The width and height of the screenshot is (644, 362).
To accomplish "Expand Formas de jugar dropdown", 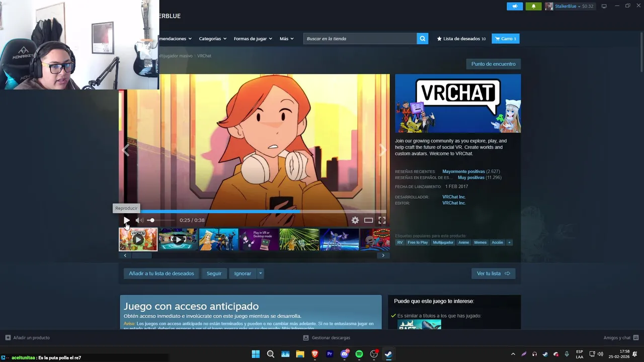I will (253, 39).
